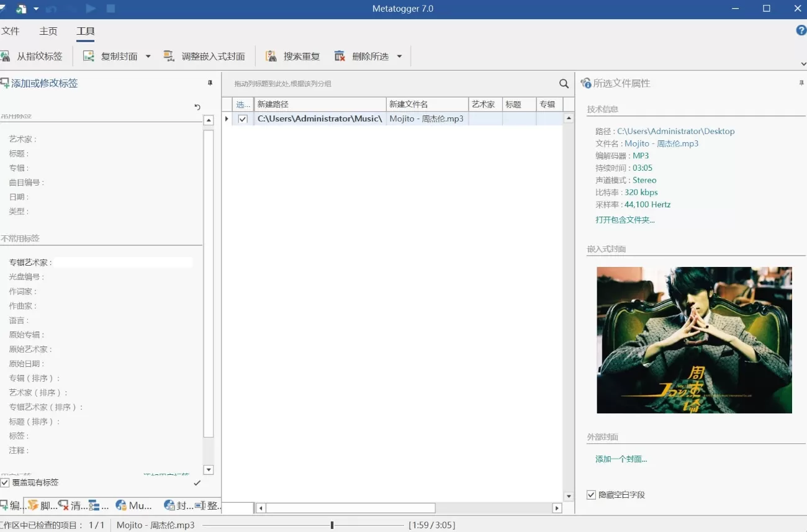This screenshot has height=532, width=807.
Task: Uncheck the Mojito file row checkbox
Action: tap(242, 119)
